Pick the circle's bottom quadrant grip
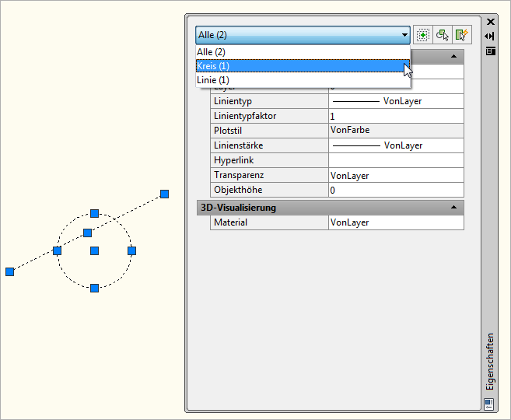The height and width of the screenshot is (420, 511). [94, 288]
